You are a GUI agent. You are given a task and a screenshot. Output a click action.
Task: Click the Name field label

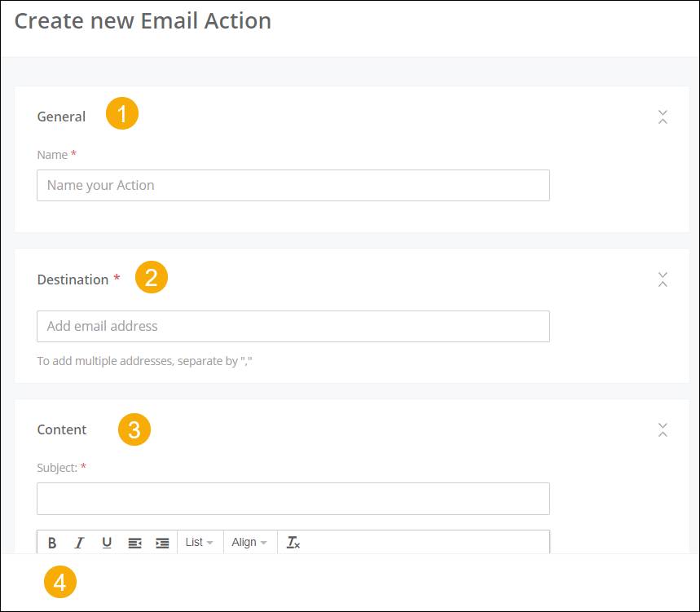click(52, 155)
